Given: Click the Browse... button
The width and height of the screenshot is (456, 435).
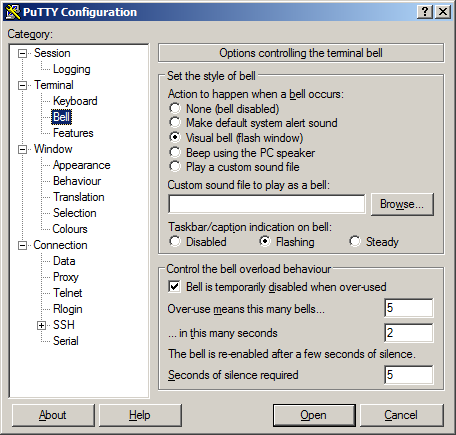Looking at the screenshot, I should click(402, 204).
